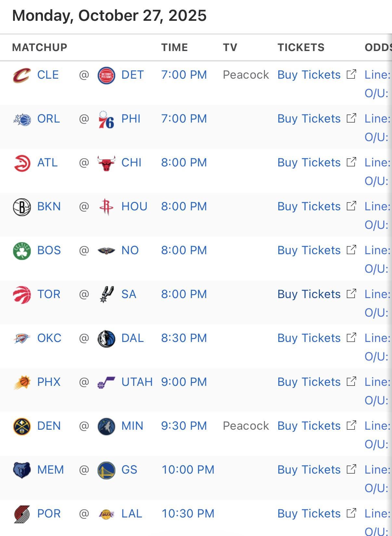Click the Brooklyn Nets logo icon
Viewport: 392px width, 536px height.
point(22,207)
